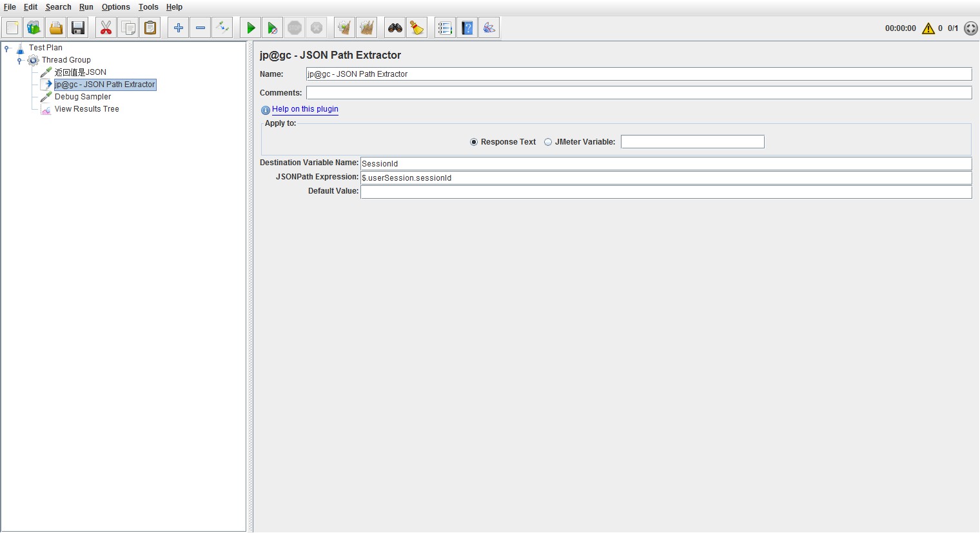The width and height of the screenshot is (980, 533).
Task: Click the 0/1 thread count text
Action: click(x=953, y=28)
